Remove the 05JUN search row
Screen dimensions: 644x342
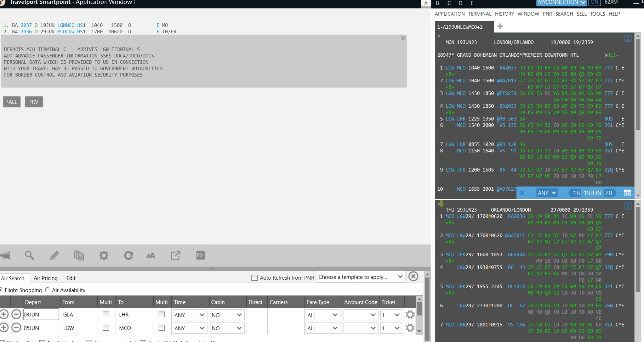(x=16, y=327)
